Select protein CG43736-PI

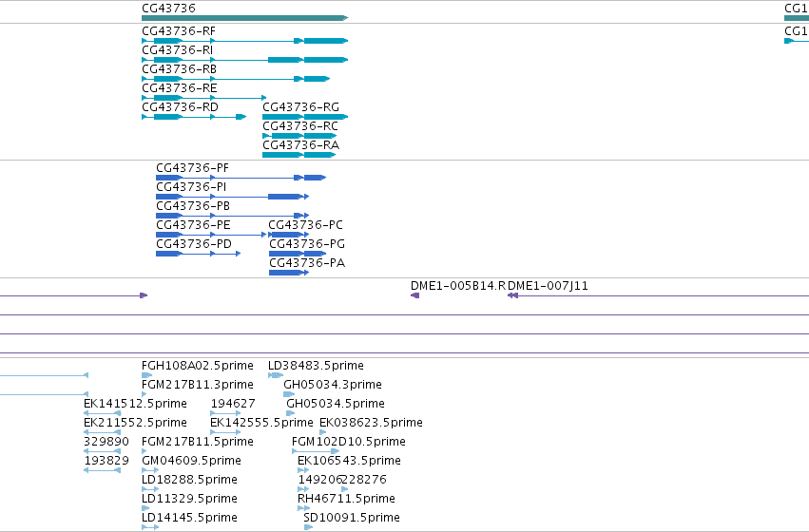(x=232, y=197)
